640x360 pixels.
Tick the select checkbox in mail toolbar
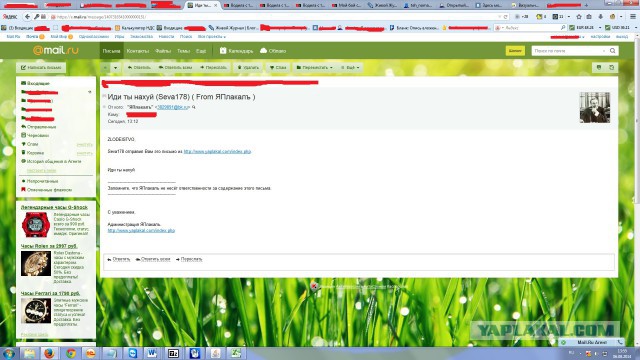(x=105, y=67)
